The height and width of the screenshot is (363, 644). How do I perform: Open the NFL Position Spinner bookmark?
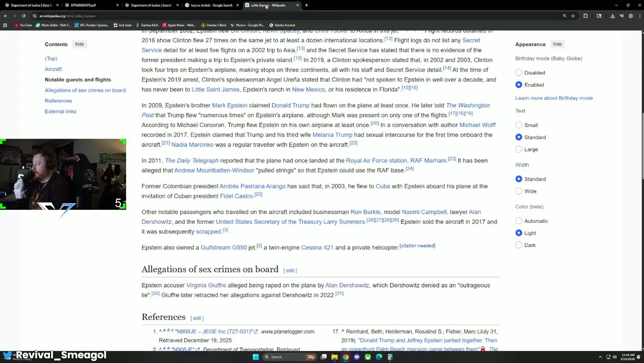pos(91,25)
